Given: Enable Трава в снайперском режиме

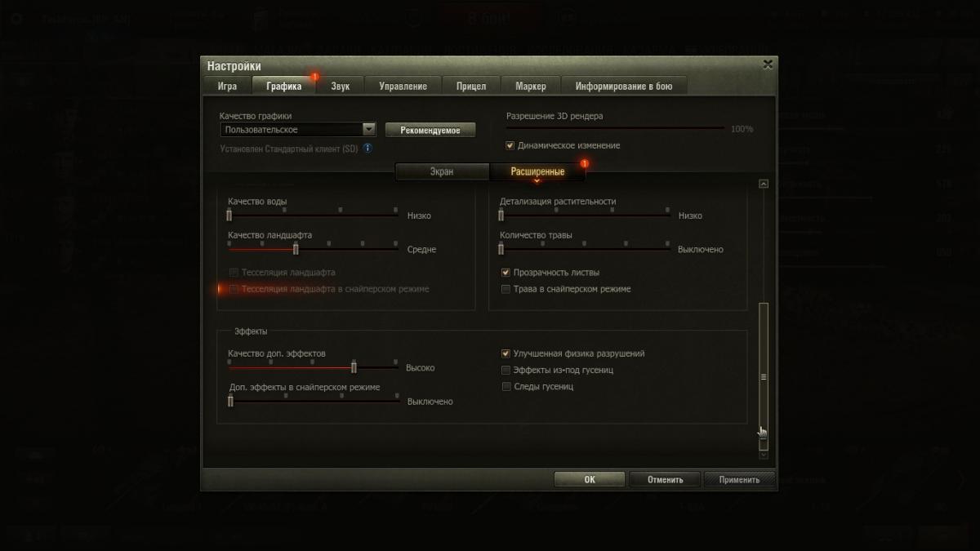Looking at the screenshot, I should [x=506, y=289].
